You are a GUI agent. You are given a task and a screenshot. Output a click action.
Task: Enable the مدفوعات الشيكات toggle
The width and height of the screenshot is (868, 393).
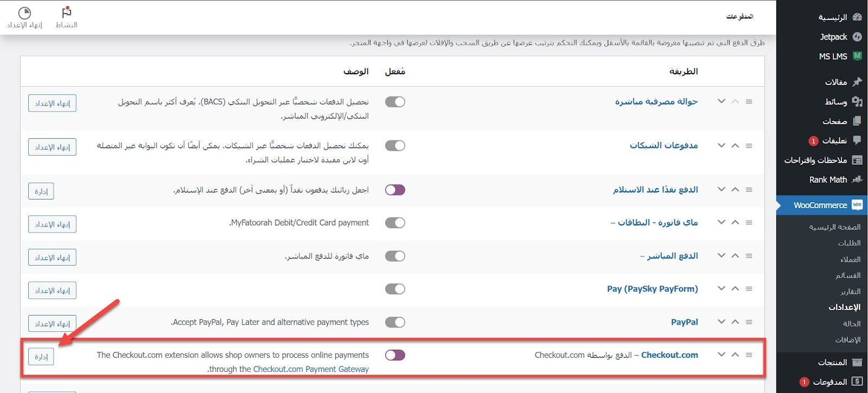click(x=395, y=146)
